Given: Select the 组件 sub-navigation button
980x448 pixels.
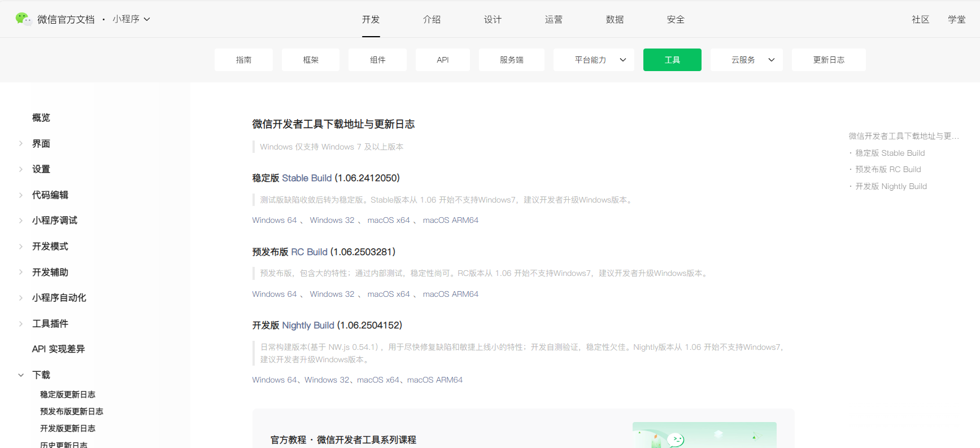Looking at the screenshot, I should 377,60.
